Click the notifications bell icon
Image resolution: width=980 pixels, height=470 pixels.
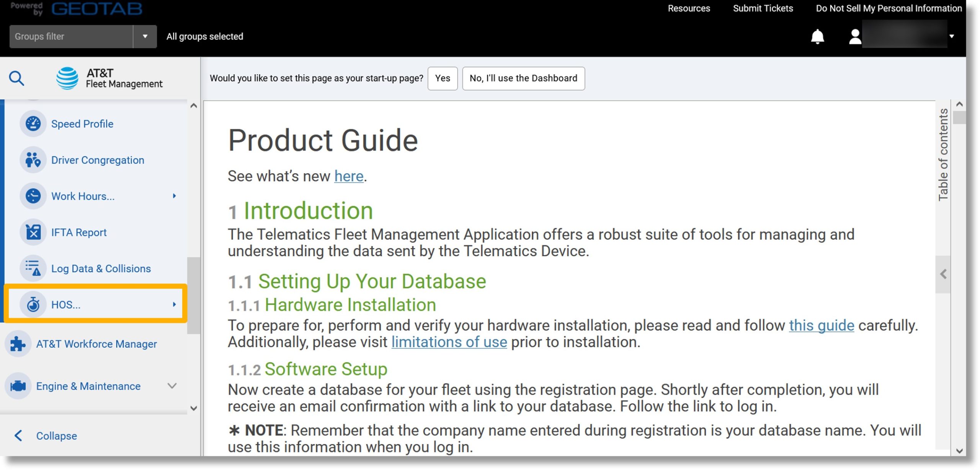click(x=818, y=36)
